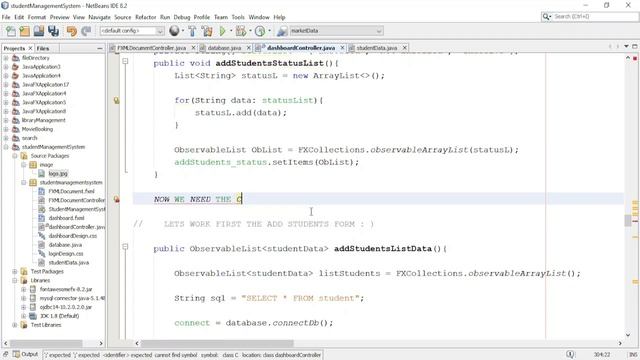Expand the Test Packages node
Screen dimensions: 640x360
(x=15, y=271)
